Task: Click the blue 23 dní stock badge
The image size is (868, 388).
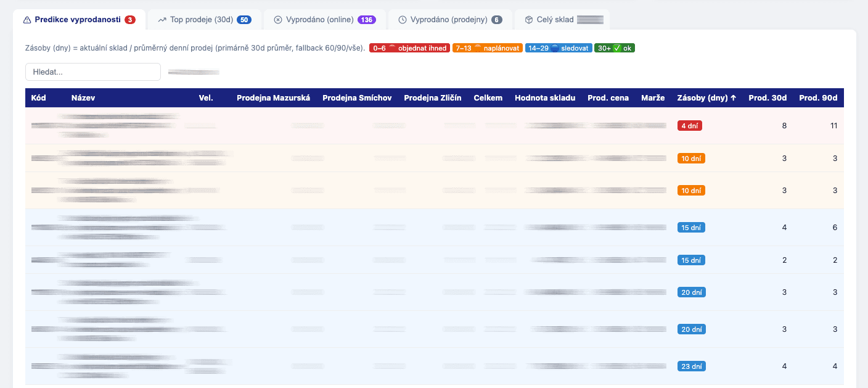Action: click(x=691, y=366)
